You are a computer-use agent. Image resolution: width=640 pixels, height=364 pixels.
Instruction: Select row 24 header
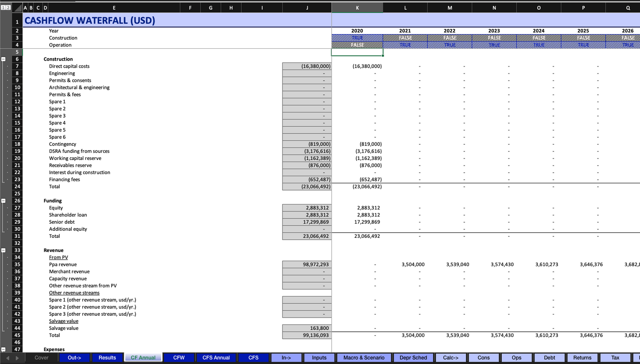pos(17,186)
